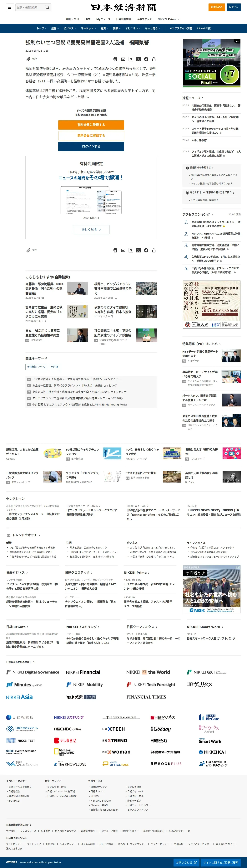Click the ログインする button
This screenshot has height=868, width=247.
[x=91, y=146]
